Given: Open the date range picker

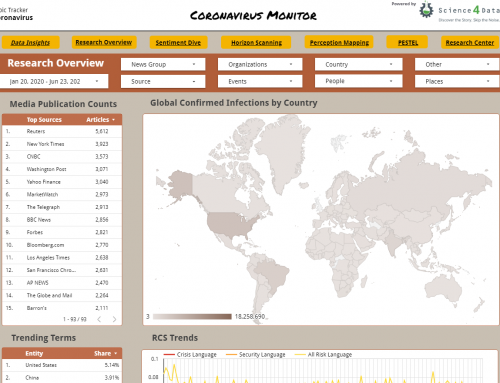Looking at the screenshot, I should click(54, 81).
